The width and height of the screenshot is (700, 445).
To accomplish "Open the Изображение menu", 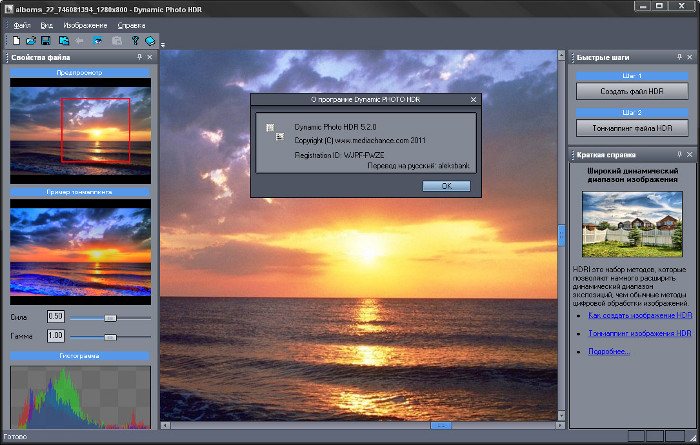I will click(85, 24).
